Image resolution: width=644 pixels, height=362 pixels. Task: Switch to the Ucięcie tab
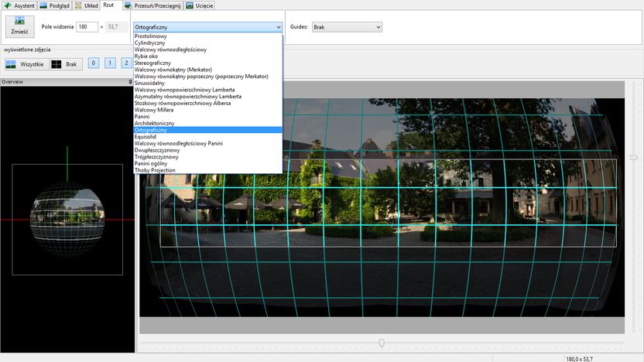200,5
